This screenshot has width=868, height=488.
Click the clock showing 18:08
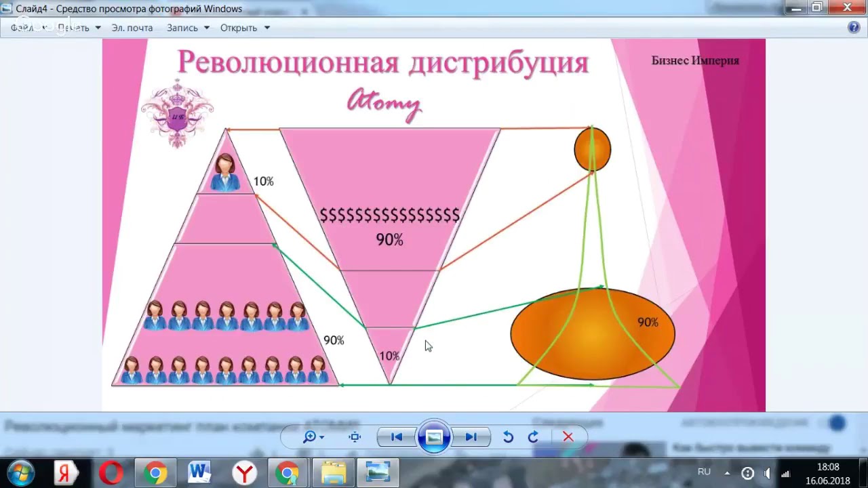coord(828,467)
